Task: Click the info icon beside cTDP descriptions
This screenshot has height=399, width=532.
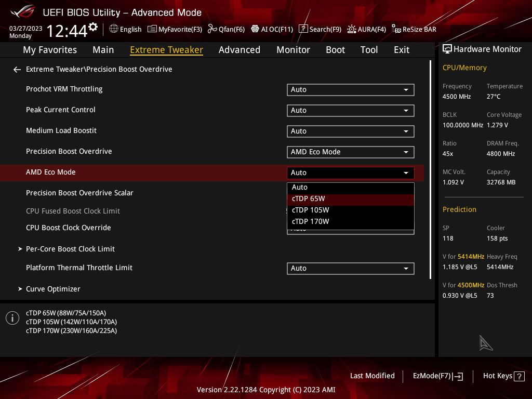Action: [12, 318]
